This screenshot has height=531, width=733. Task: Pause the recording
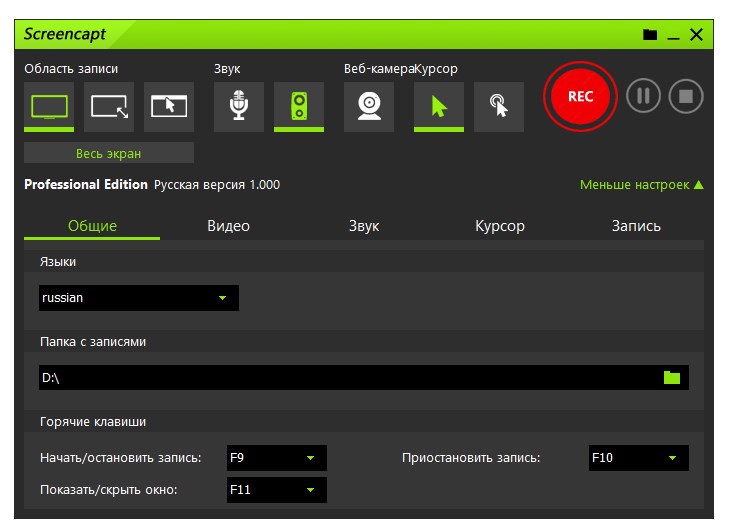coord(643,96)
